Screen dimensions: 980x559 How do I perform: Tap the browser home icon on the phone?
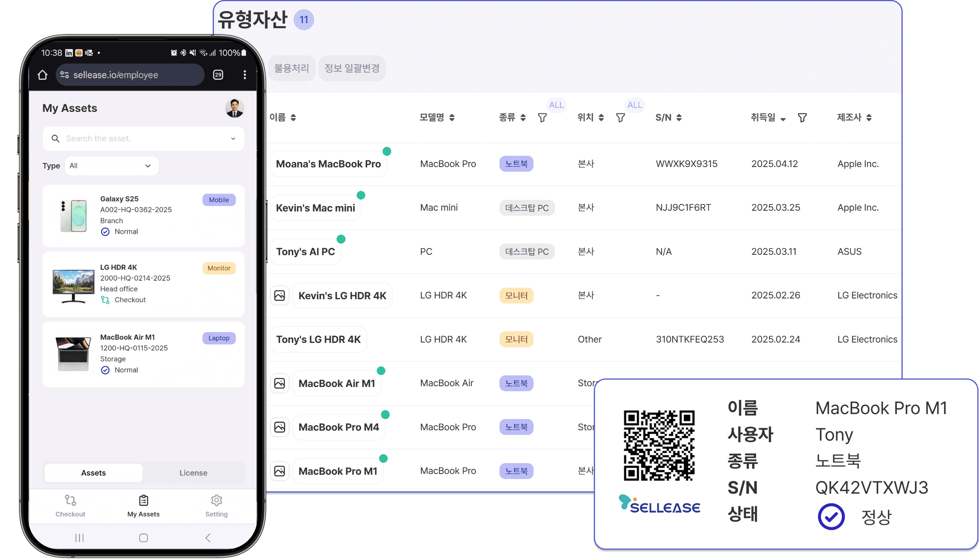pos(43,75)
